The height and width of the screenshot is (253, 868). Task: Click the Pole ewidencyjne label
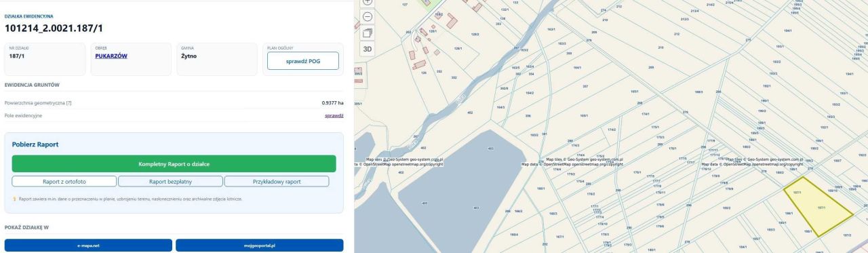pyautogui.click(x=24, y=115)
